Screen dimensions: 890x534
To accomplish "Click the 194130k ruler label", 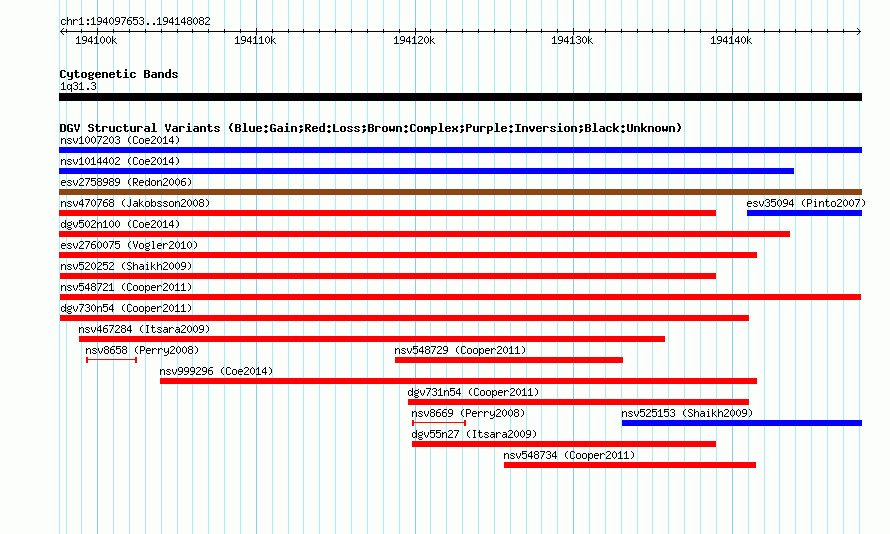I will coord(572,40).
